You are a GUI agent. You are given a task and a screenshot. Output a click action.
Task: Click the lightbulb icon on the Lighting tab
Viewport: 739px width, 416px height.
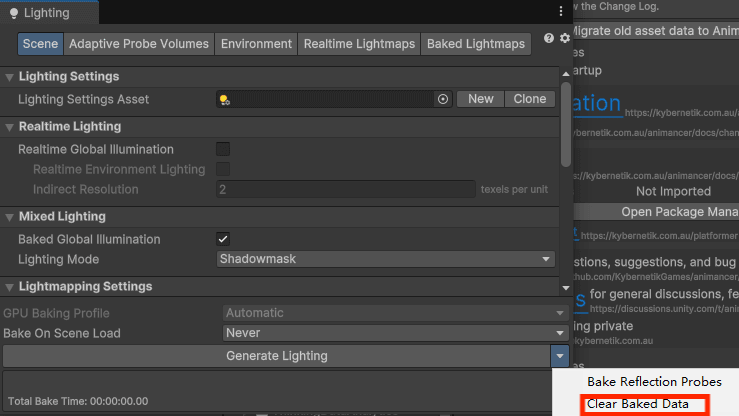(14, 13)
